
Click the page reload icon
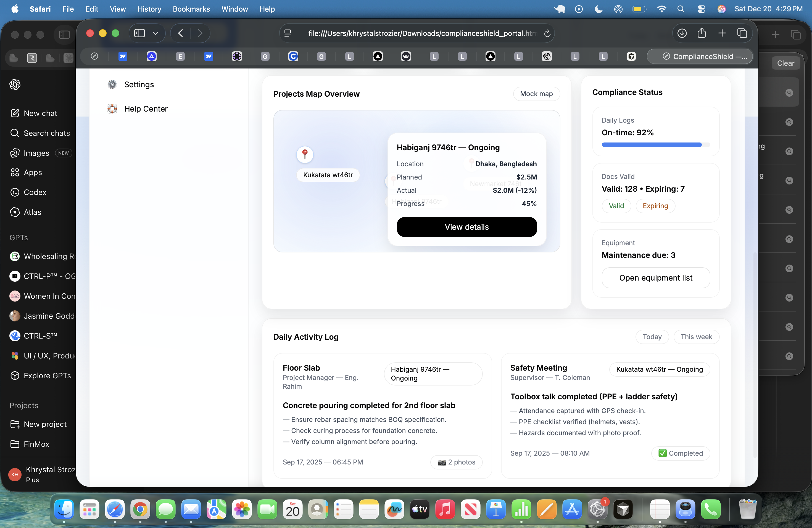click(547, 33)
